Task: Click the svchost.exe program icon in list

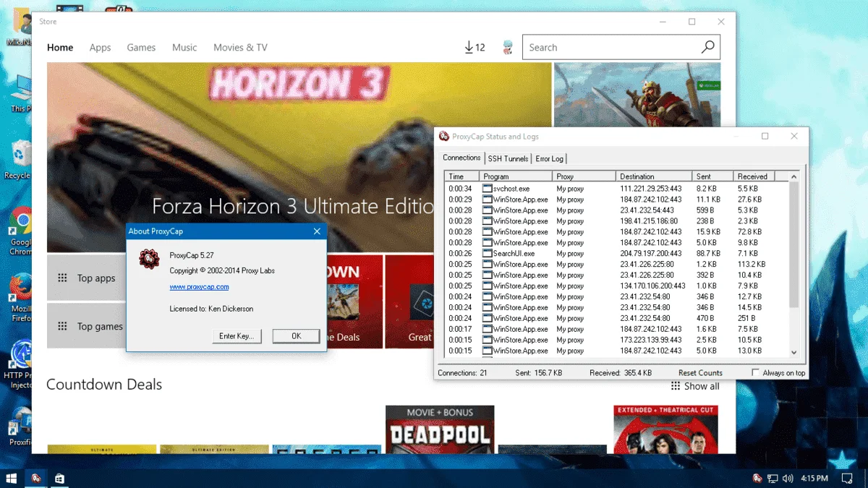Action: coord(487,189)
